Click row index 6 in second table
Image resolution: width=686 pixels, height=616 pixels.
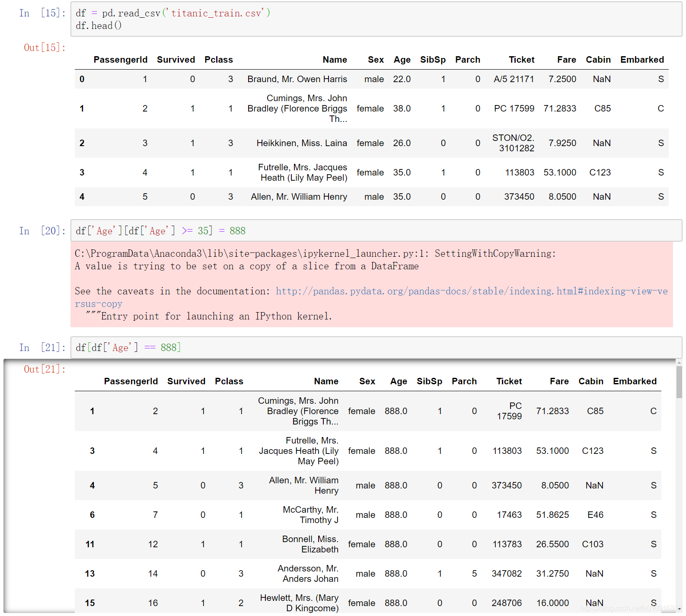(92, 515)
